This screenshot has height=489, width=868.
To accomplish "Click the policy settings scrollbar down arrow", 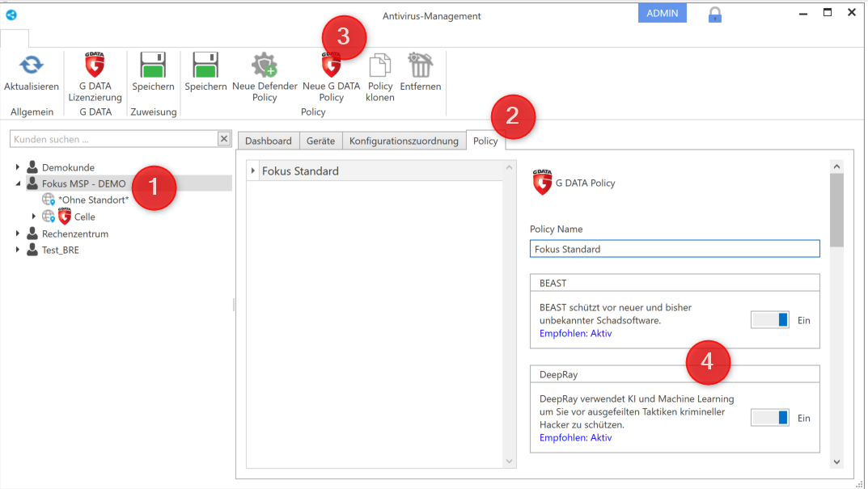I will 836,462.
